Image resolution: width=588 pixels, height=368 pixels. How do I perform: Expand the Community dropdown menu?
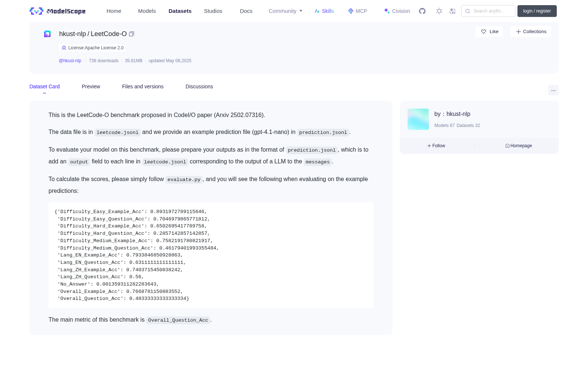point(286,11)
